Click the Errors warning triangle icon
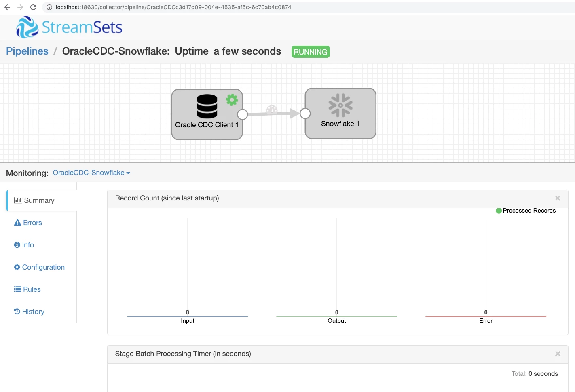This screenshot has height=392, width=575. [x=17, y=223]
